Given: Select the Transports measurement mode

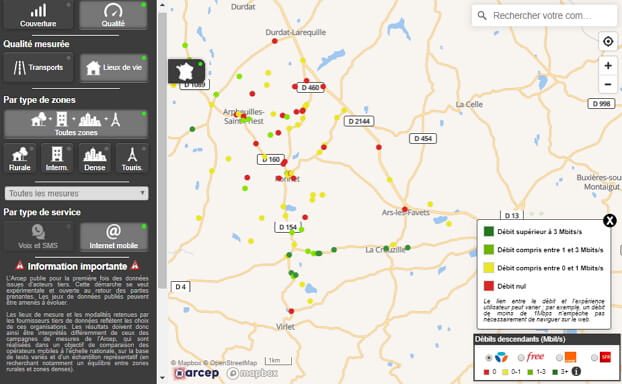Looking at the screenshot, I should tap(38, 67).
